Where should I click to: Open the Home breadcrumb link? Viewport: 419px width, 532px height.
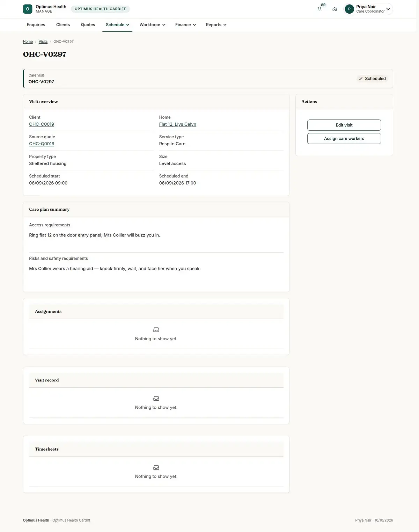point(28,42)
